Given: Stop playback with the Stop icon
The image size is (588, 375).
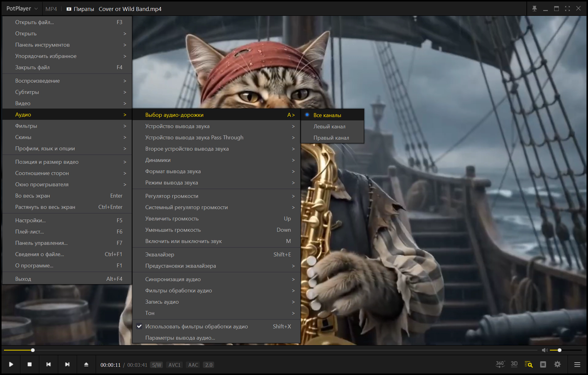Looking at the screenshot, I should [x=30, y=364].
